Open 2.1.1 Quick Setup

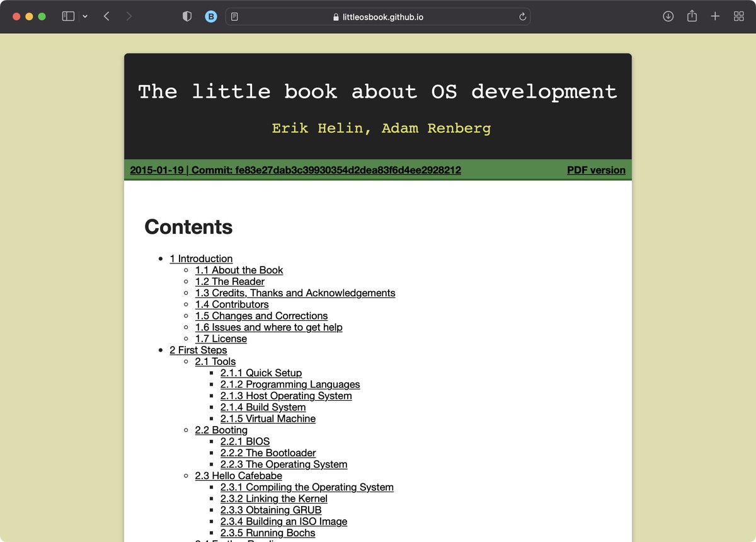click(x=261, y=372)
